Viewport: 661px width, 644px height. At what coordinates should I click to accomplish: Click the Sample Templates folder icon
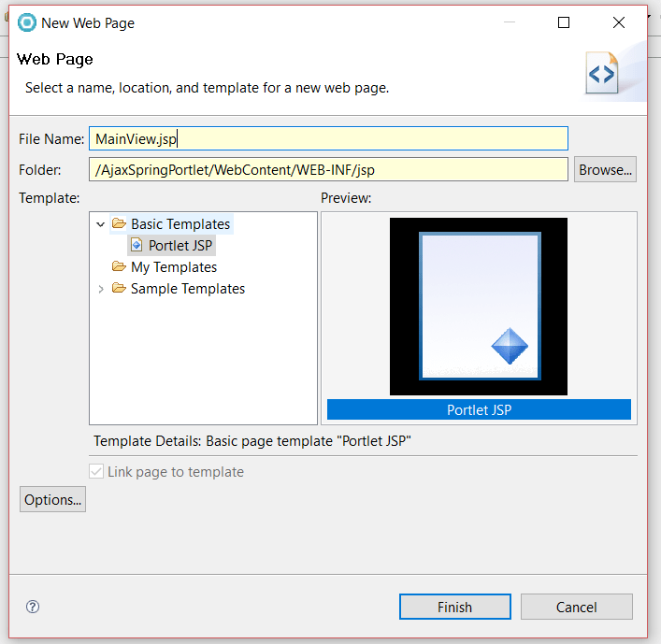pos(119,289)
